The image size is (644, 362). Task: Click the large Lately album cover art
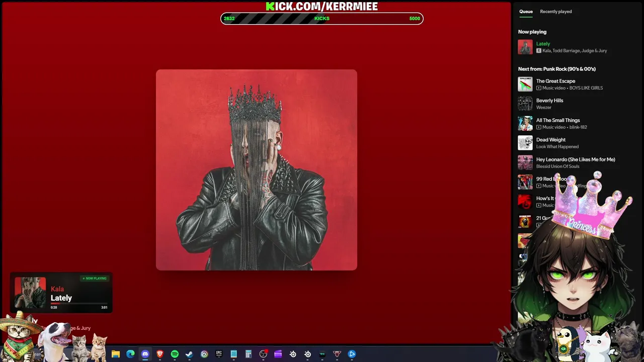[x=257, y=170]
